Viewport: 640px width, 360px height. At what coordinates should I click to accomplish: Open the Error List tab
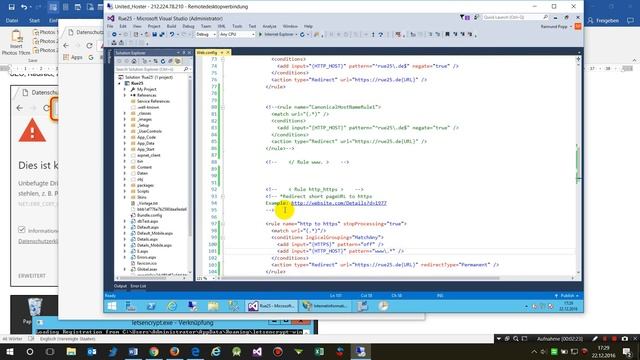pos(138,286)
